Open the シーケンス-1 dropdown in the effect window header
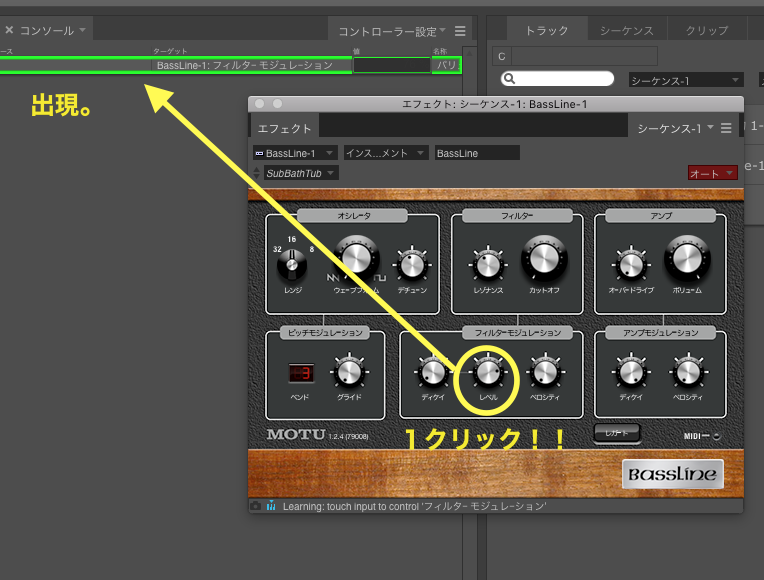 675,128
